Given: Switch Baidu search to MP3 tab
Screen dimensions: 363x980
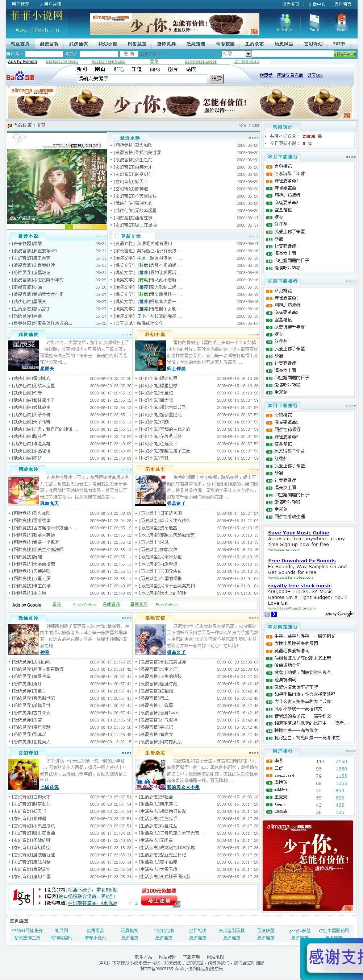Looking at the screenshot, I should tap(155, 69).
